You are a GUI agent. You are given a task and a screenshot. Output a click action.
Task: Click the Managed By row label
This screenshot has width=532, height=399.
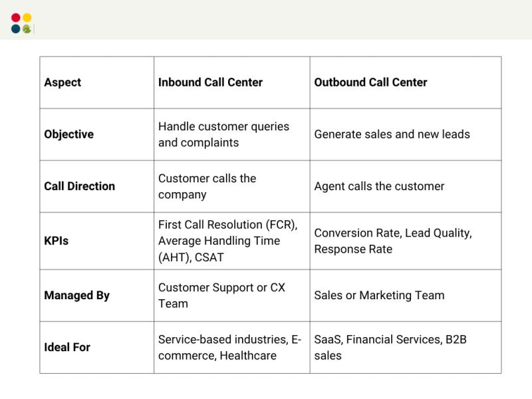click(x=76, y=295)
